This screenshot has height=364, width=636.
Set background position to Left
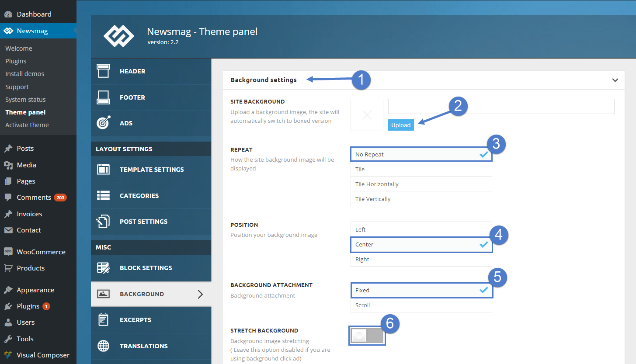click(x=421, y=229)
